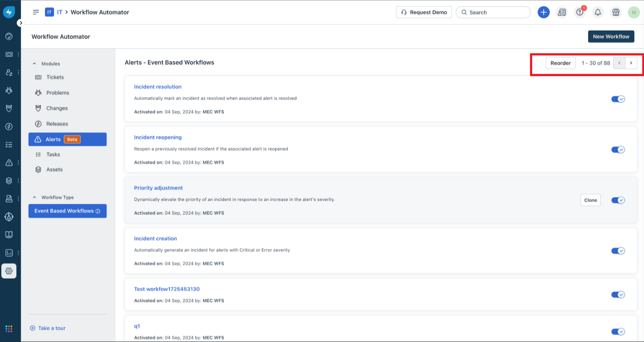Go to next page of workflows
644x342 pixels.
point(631,63)
